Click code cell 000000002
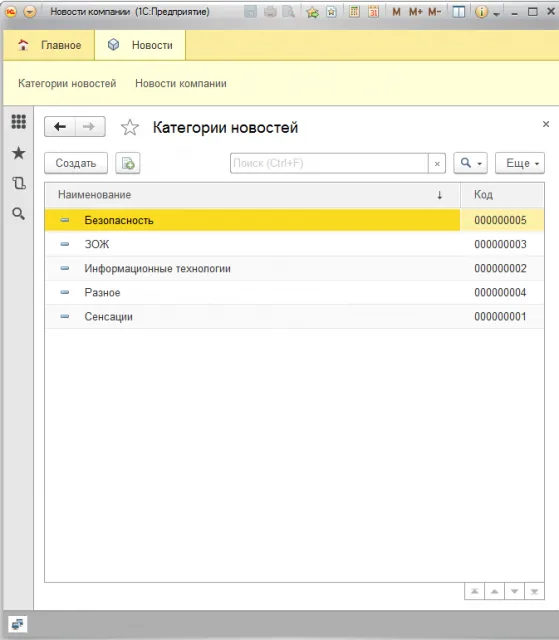 coord(500,269)
